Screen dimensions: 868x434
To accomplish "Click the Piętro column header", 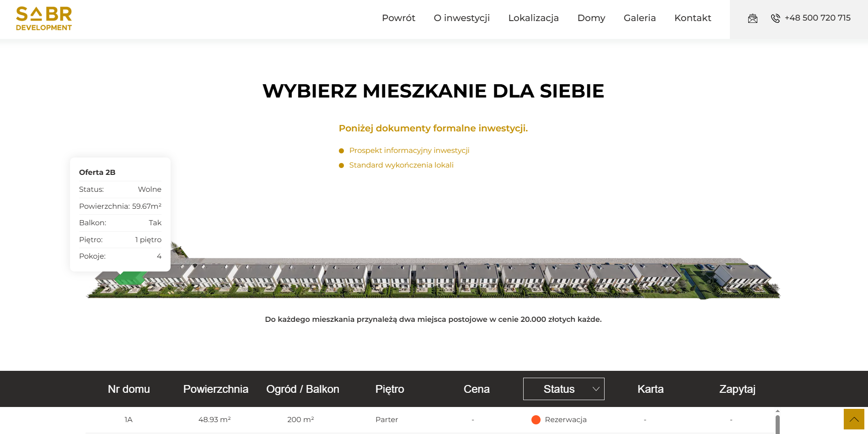I will click(x=390, y=389).
